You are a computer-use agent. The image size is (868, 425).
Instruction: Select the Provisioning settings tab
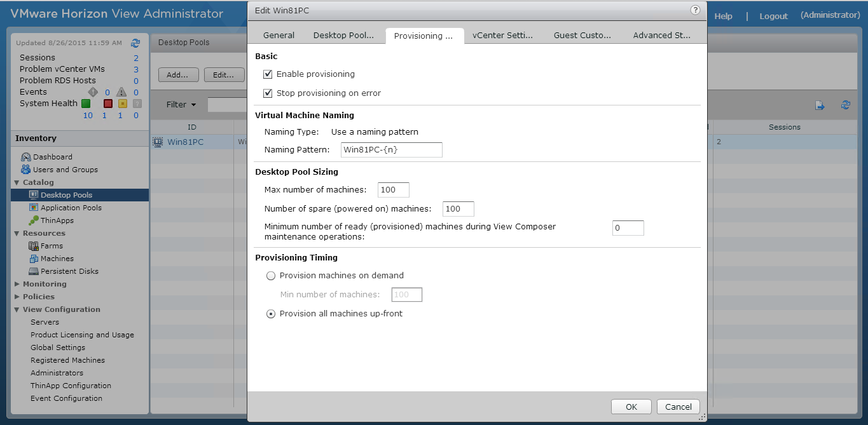click(x=424, y=36)
